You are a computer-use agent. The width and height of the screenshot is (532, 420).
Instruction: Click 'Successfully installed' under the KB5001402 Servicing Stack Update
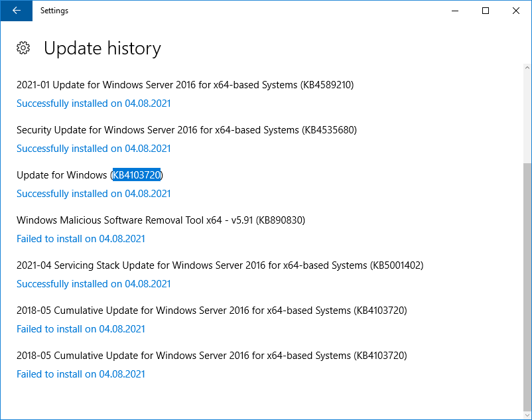pyautogui.click(x=94, y=284)
